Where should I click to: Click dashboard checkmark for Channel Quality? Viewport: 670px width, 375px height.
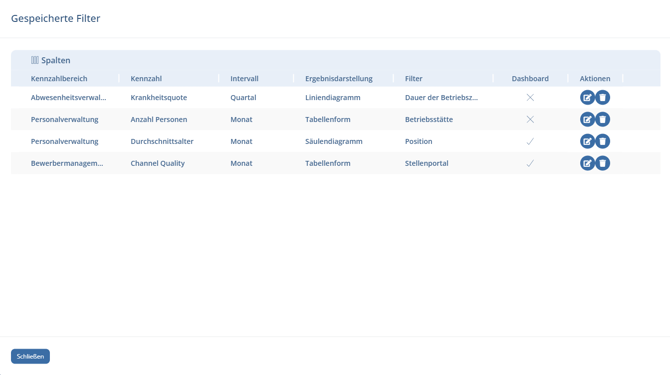[530, 163]
